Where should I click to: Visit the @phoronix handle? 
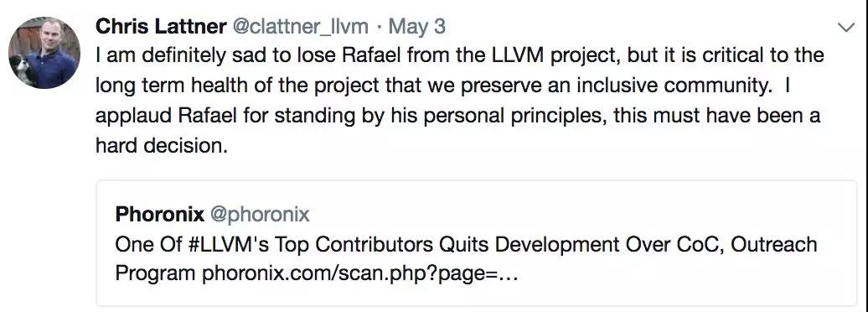point(260,214)
